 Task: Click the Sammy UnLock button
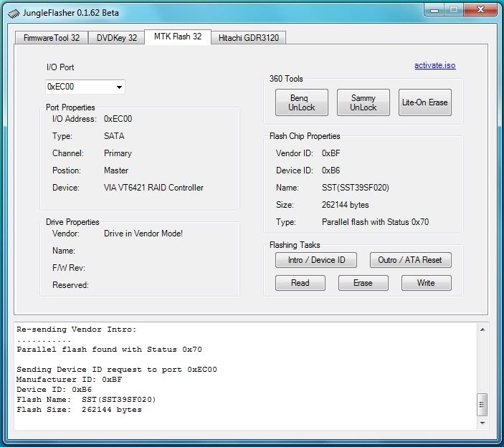tap(363, 102)
